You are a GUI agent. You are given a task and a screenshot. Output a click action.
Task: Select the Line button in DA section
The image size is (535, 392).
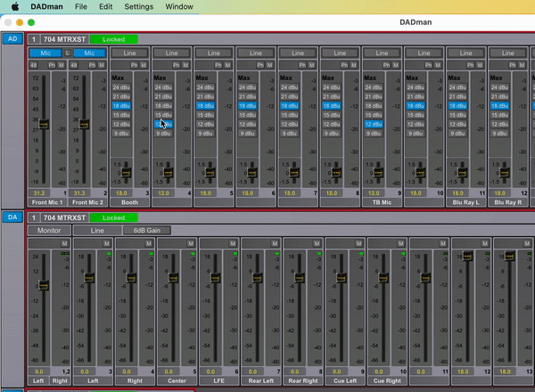pos(97,231)
